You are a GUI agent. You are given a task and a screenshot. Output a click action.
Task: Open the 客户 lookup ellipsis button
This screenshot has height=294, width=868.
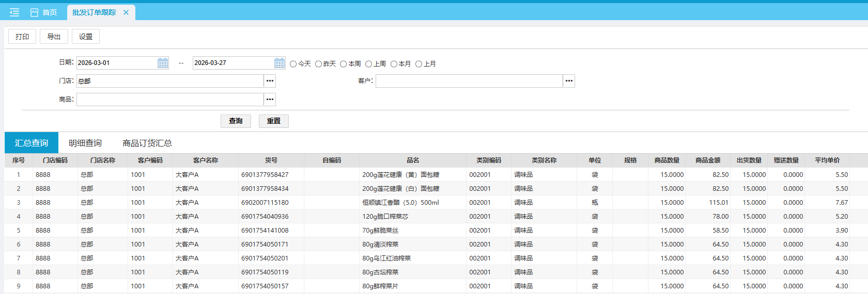[569, 81]
